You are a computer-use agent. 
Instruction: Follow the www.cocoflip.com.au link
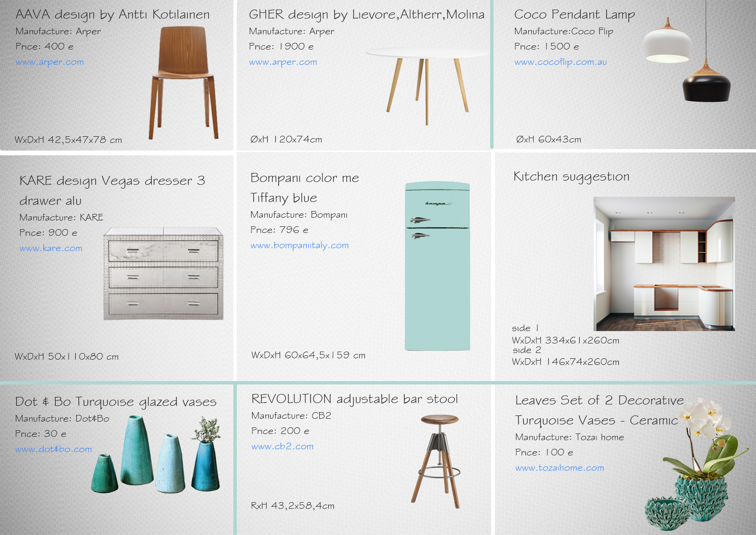(x=561, y=62)
